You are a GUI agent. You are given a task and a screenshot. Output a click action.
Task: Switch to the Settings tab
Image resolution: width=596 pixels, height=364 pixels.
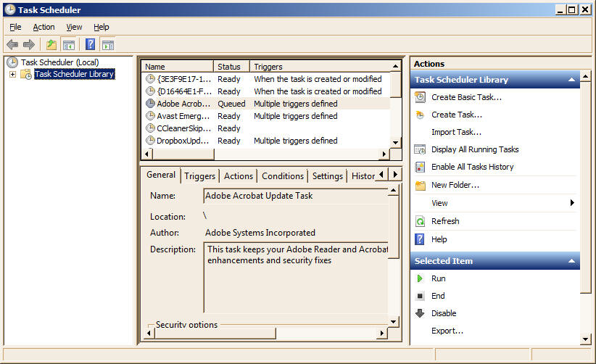click(x=328, y=176)
